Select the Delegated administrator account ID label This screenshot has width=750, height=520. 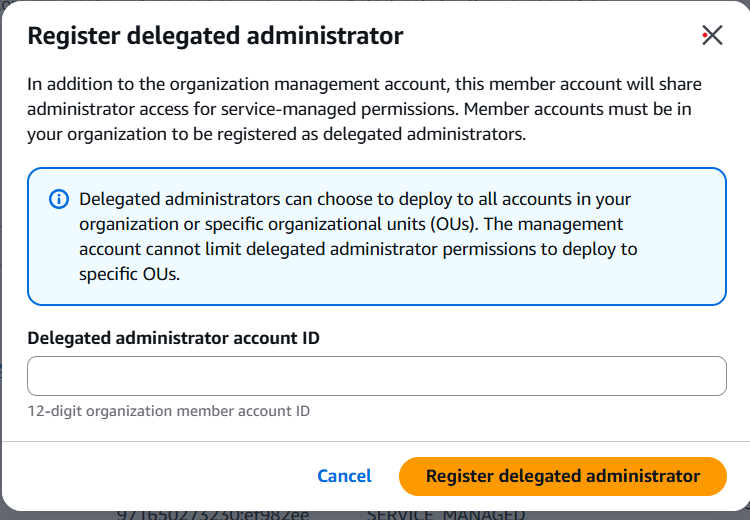pos(173,338)
